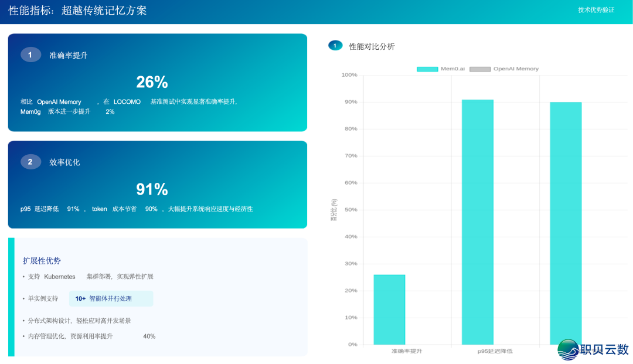Click the Mem0.ai legend color swatch

tap(427, 69)
